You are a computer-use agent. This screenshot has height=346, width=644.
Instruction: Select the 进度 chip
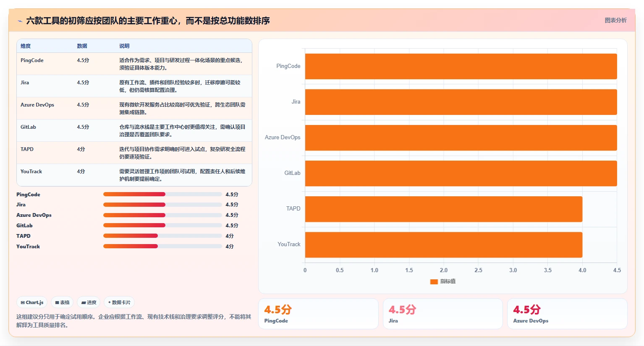89,302
